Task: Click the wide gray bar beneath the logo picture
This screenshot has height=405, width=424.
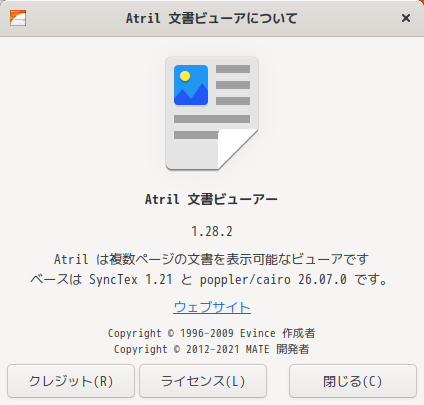Action: click(x=212, y=119)
